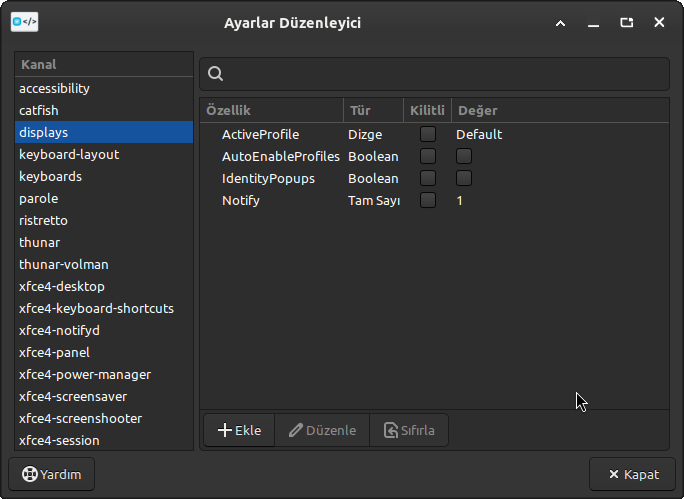Select the Notify property row
Screen dimensions: 684x499
point(241,200)
